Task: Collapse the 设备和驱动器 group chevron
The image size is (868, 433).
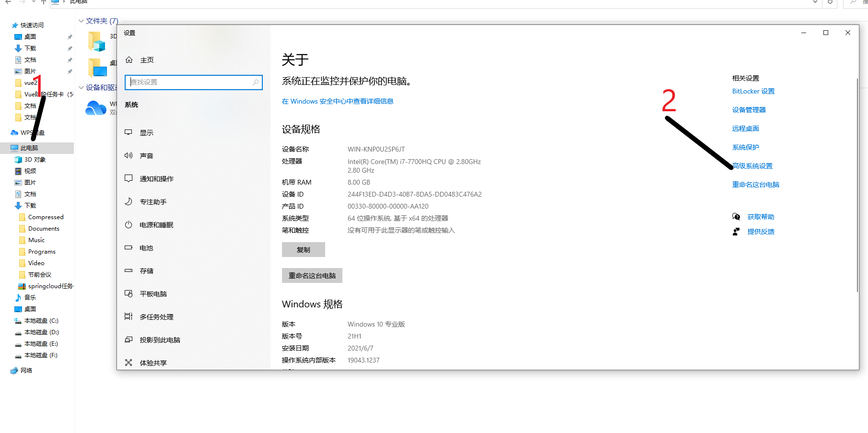Action: [x=81, y=88]
